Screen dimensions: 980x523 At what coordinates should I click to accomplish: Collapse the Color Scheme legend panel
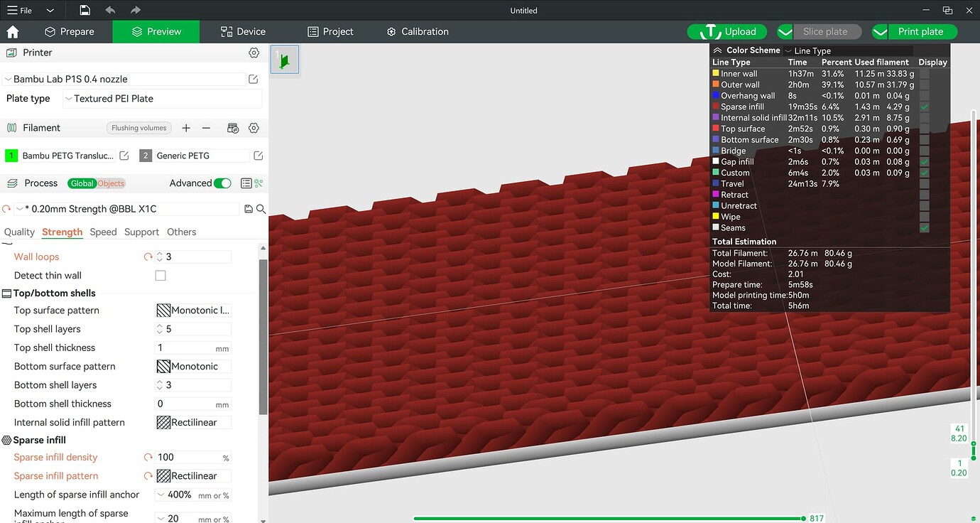[717, 50]
